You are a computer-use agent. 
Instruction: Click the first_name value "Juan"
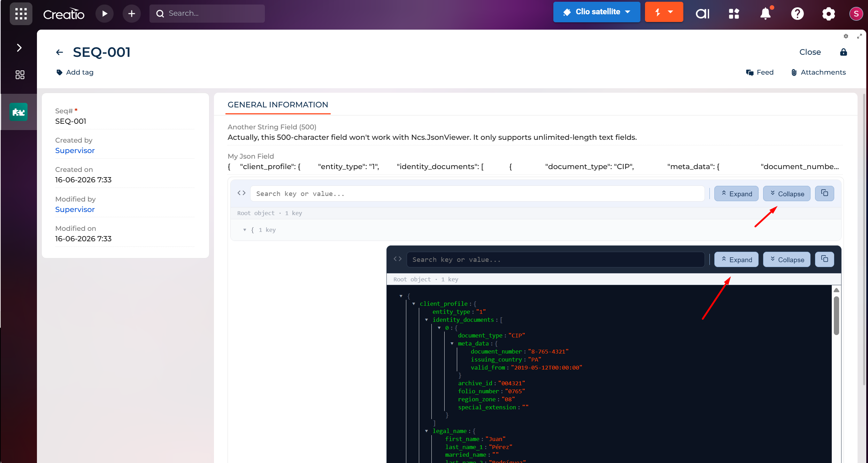point(495,439)
